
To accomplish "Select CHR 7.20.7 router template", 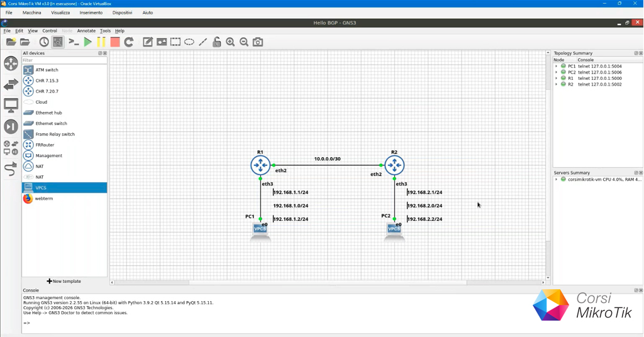I will pyautogui.click(x=65, y=91).
